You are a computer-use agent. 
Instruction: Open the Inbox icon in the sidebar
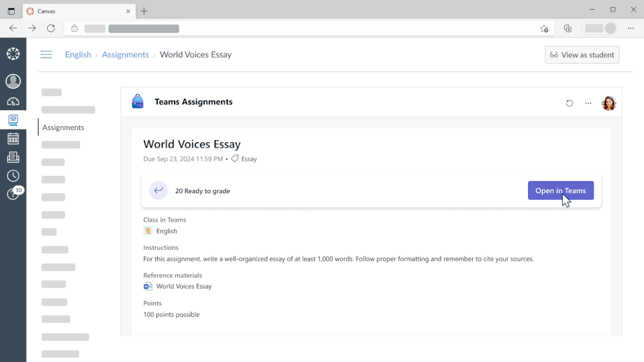click(x=13, y=157)
